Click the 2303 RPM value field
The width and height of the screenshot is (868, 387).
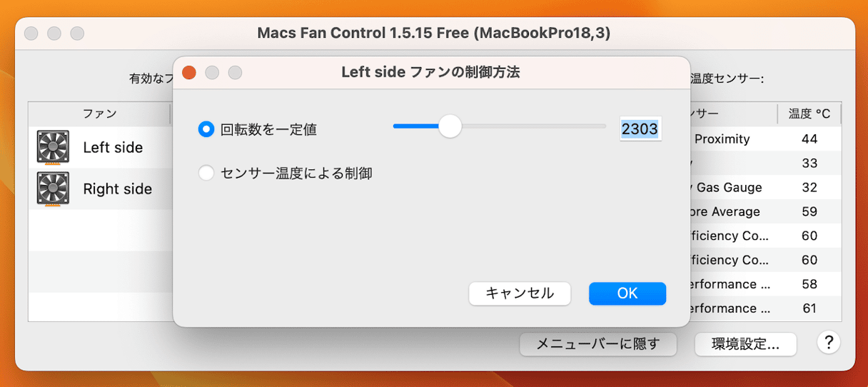640,129
